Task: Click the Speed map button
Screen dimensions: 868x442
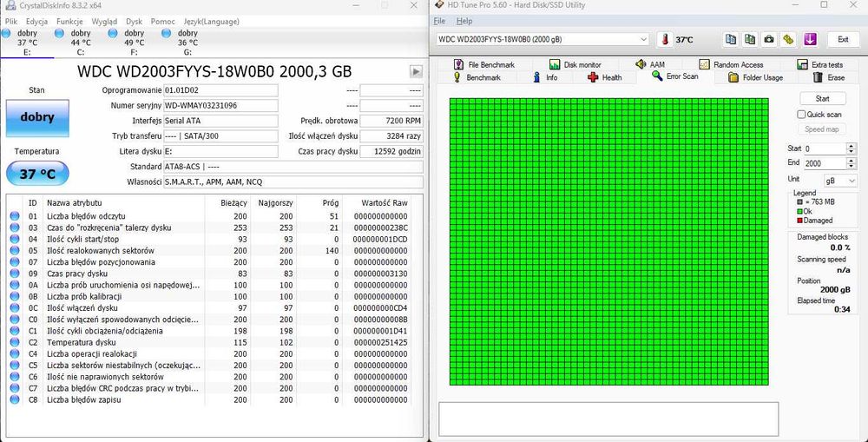Action: tap(821, 129)
